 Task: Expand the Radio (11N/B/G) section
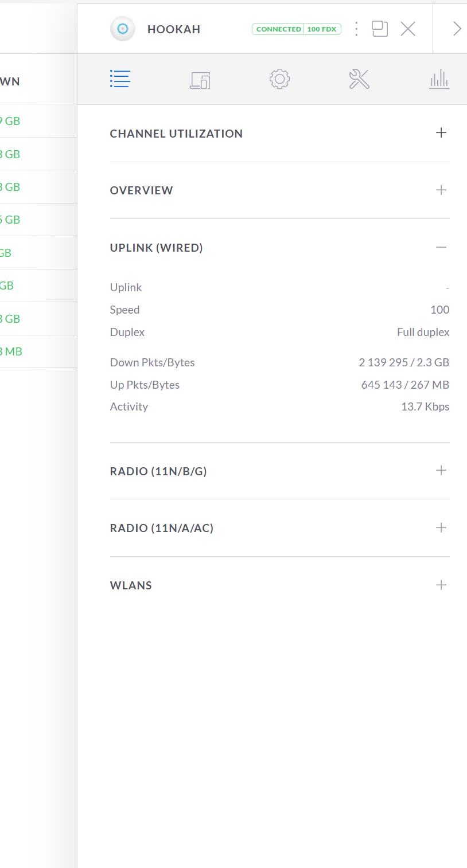click(x=441, y=471)
